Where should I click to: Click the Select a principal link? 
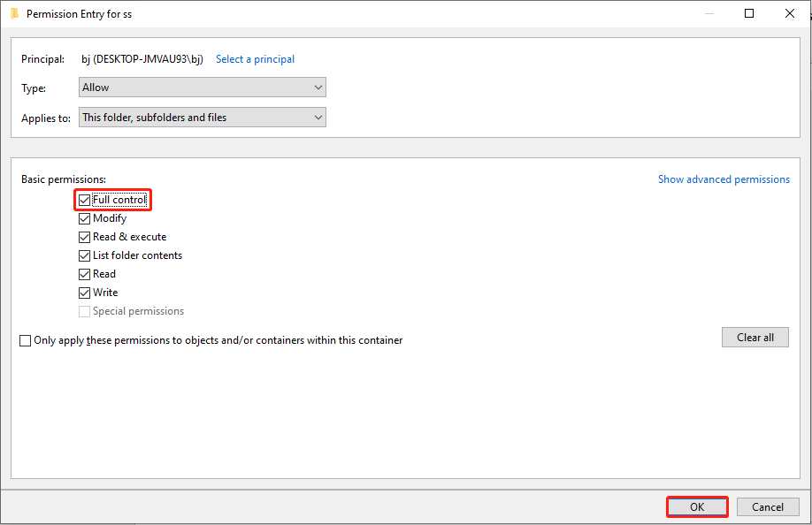[256, 59]
